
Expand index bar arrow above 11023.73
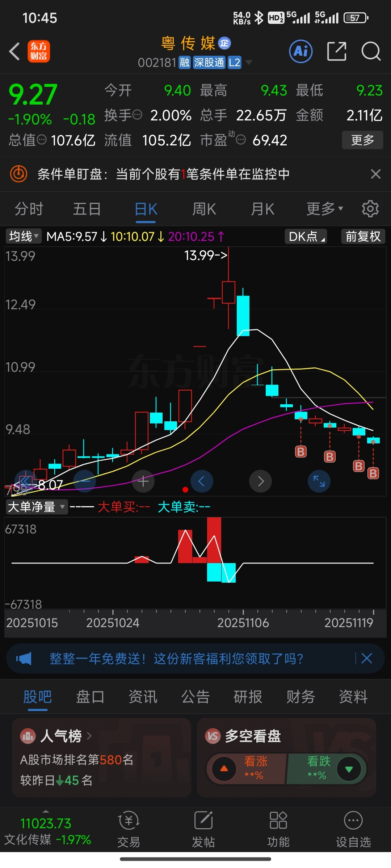pos(46,811)
